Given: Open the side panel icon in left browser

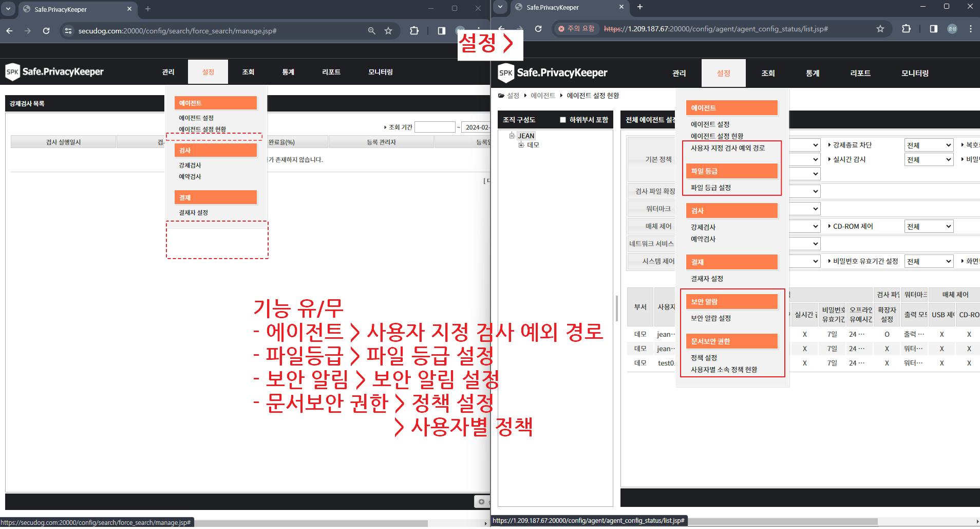Looking at the screenshot, I should click(x=441, y=31).
